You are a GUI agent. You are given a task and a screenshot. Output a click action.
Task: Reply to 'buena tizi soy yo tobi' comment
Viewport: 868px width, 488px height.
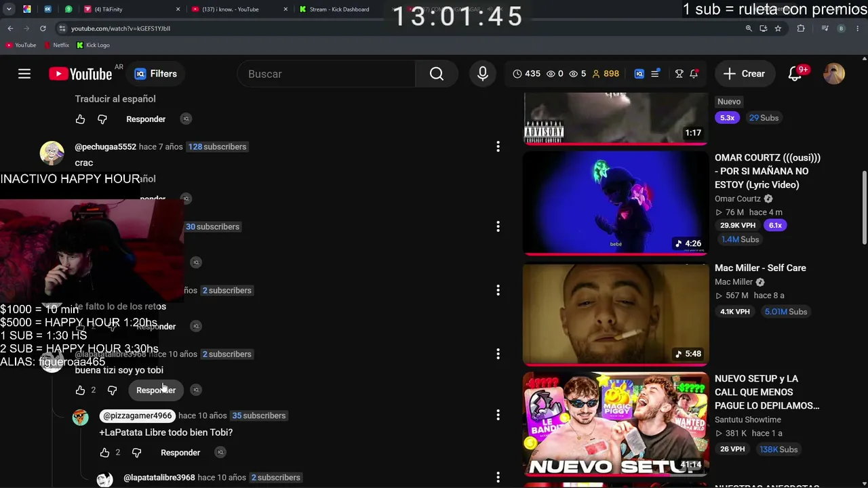tap(156, 390)
